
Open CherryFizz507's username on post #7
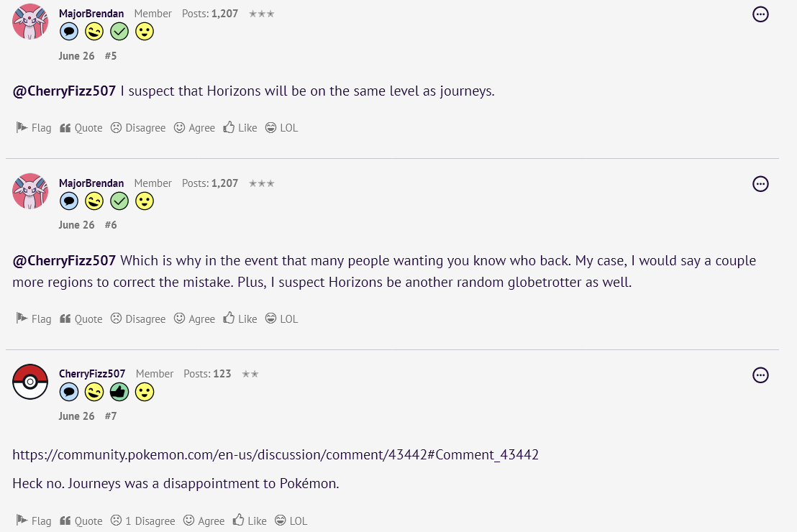coord(92,374)
